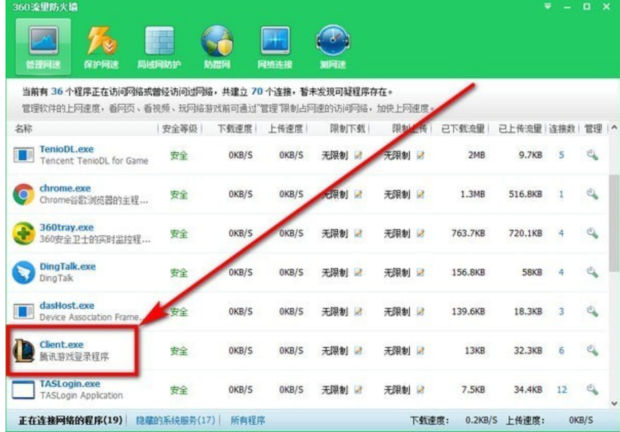This screenshot has height=432, width=620.
Task: Click the dasHost.exe program name
Action: coord(66,306)
